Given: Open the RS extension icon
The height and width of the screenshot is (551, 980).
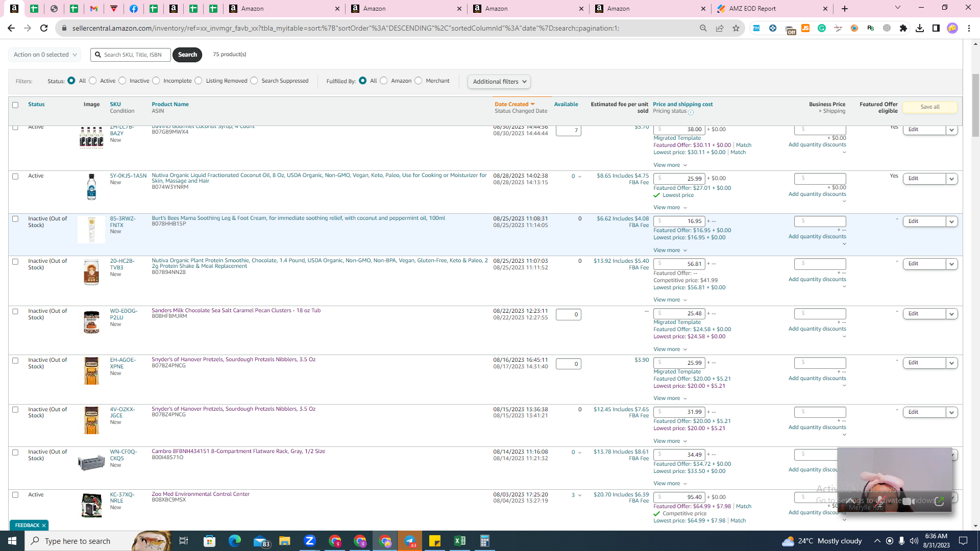Looking at the screenshot, I should (871, 28).
